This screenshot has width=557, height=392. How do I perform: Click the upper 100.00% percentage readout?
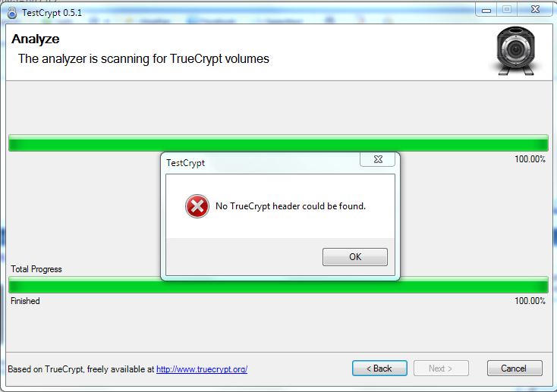pyautogui.click(x=530, y=159)
